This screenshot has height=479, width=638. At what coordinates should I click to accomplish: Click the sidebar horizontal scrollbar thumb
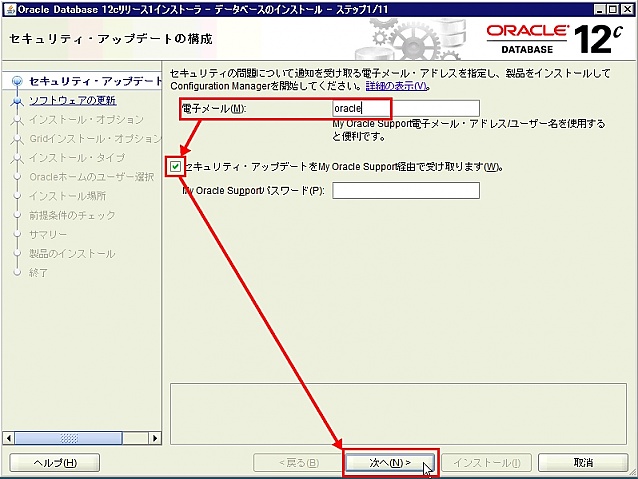tap(68, 438)
